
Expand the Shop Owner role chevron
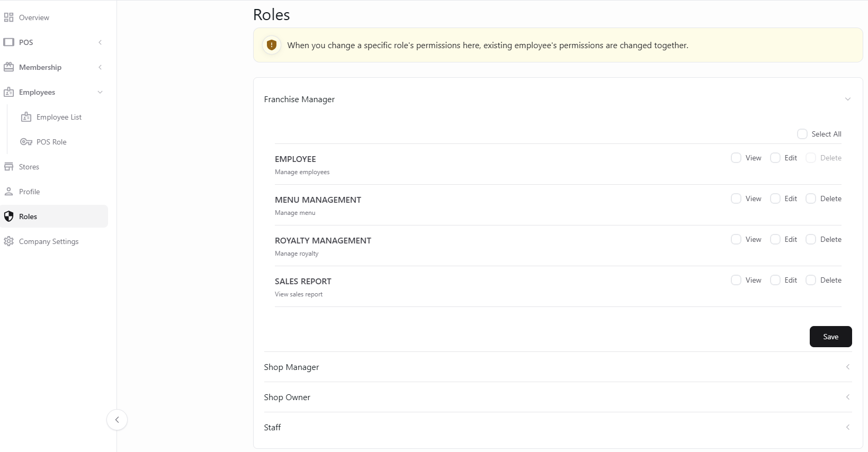[848, 397]
